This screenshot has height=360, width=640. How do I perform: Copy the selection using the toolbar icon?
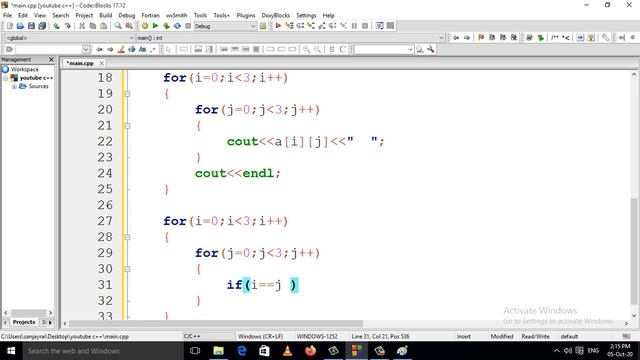point(93,26)
